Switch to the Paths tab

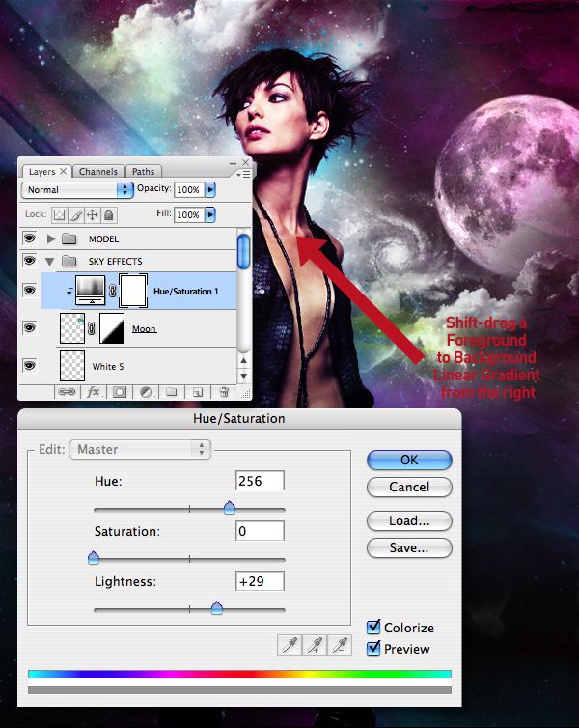tap(144, 171)
